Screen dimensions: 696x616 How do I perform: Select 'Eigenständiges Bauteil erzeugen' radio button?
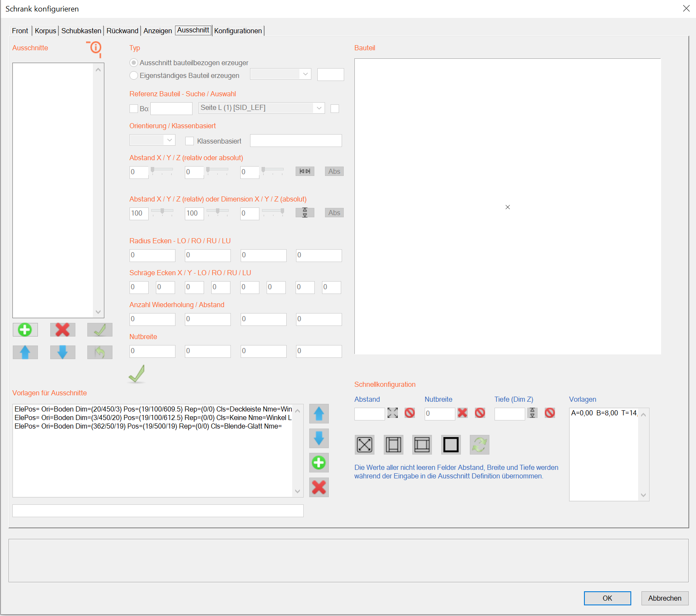coord(134,75)
